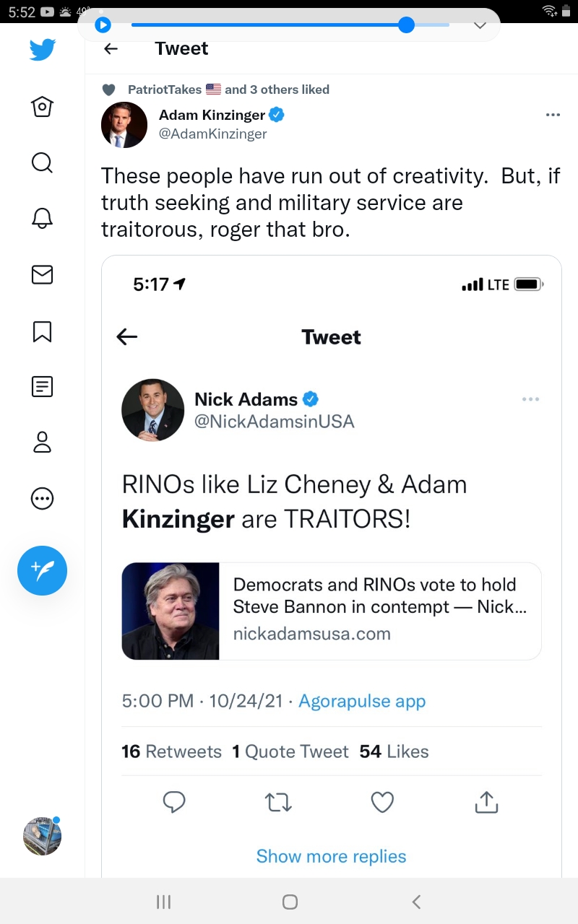This screenshot has height=924, width=578.
Task: Tap the Android recent apps button
Action: (x=163, y=902)
